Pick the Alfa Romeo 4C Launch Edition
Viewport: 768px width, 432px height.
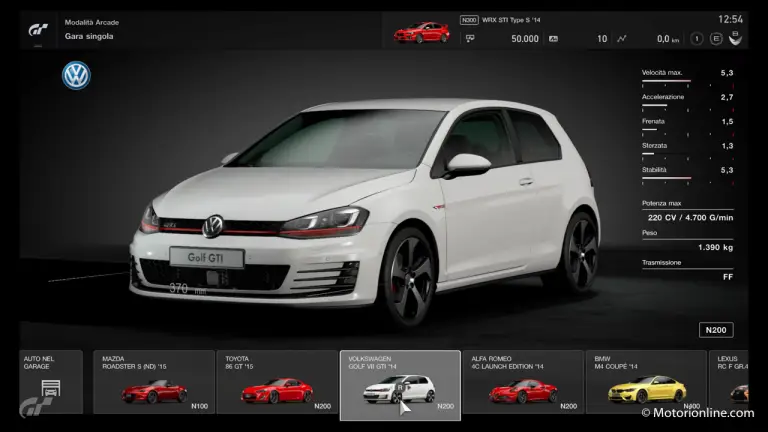(523, 382)
